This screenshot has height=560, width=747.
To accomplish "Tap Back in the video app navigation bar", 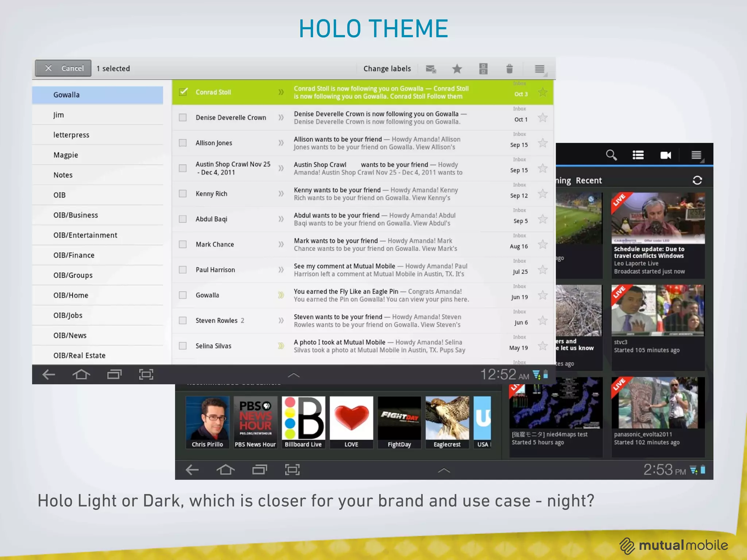I will click(x=192, y=470).
